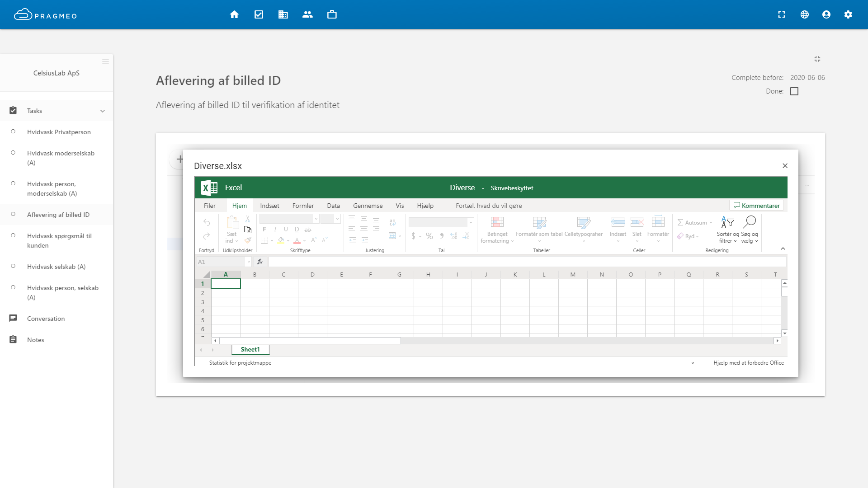868x488 pixels.
Task: Open the tasks checkmark icon in header
Action: point(259,14)
